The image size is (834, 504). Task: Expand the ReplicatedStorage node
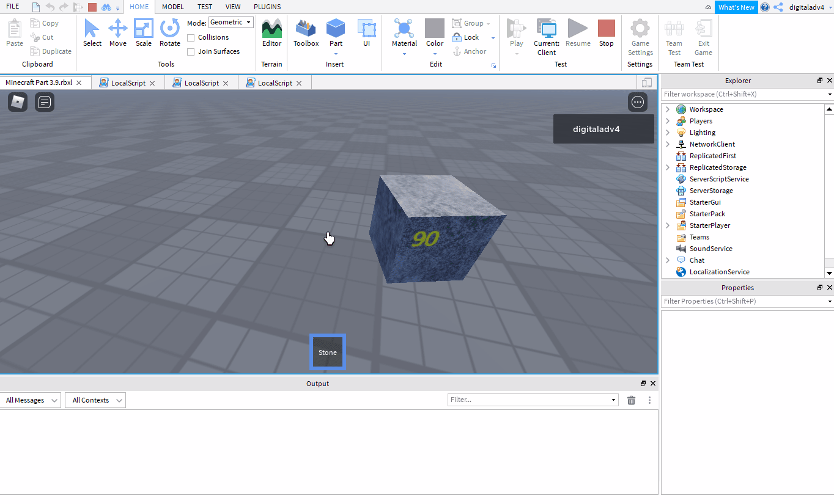tap(668, 167)
